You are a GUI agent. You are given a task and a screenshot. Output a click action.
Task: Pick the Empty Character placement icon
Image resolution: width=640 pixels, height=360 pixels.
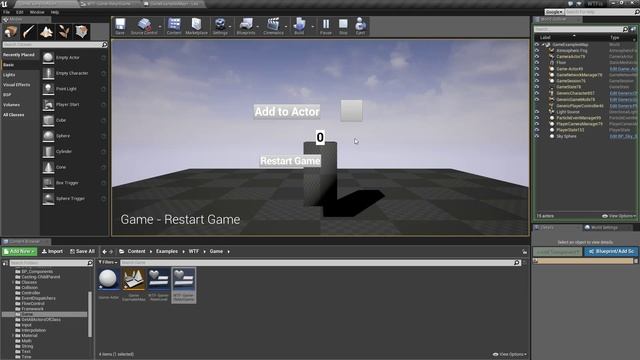coord(48,73)
